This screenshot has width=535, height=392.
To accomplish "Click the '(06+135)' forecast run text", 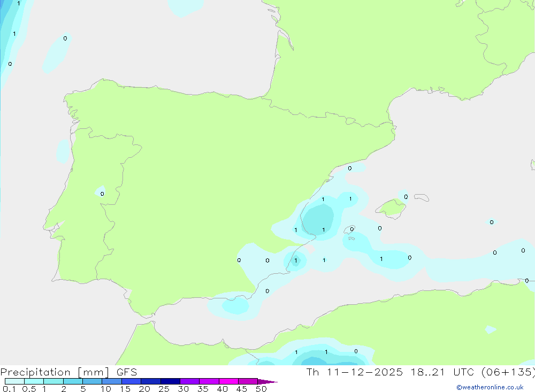I will tap(508, 372).
